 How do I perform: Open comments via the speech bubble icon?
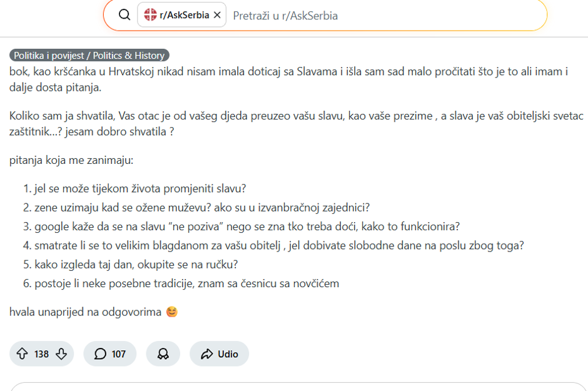pos(100,353)
